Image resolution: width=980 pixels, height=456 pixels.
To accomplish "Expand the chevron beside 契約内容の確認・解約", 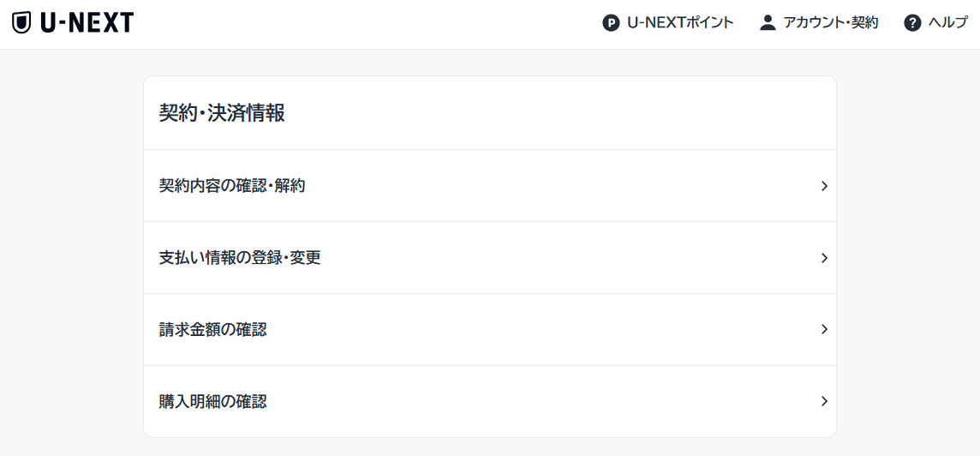I will [824, 186].
